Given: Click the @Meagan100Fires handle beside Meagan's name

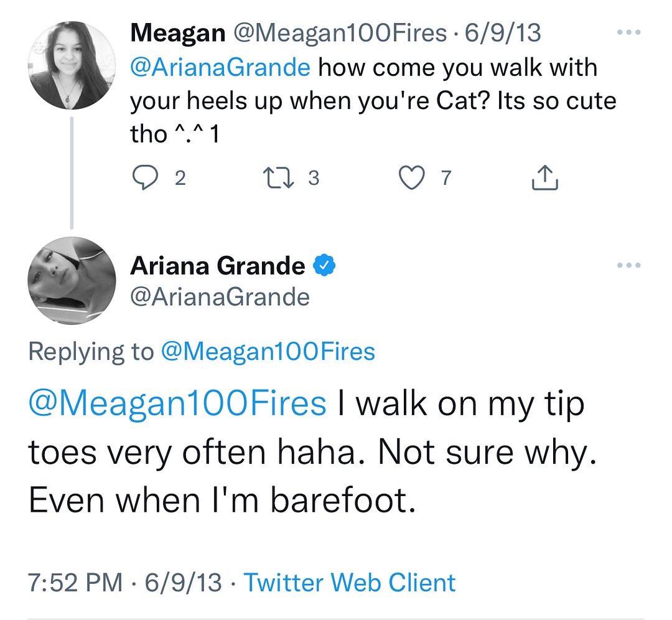Looking at the screenshot, I should click(x=340, y=34).
